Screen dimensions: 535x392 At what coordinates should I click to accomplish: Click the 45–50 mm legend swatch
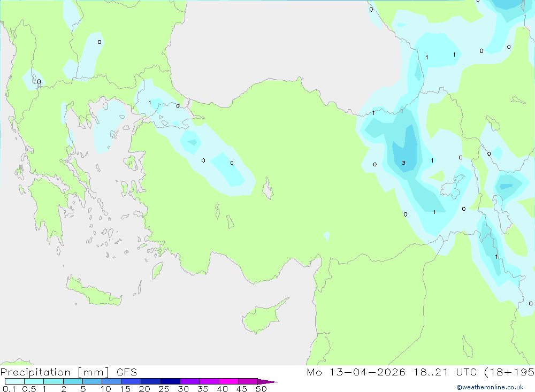(248, 381)
